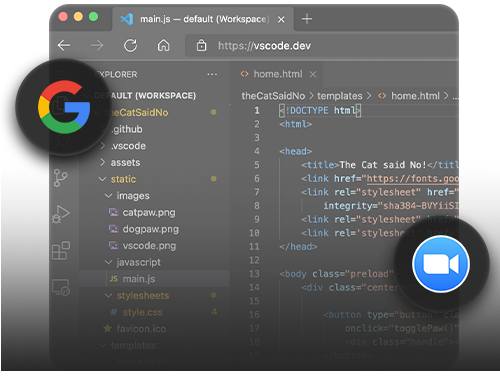This screenshot has width=500, height=387.
Task: Open the Source Control view
Action: coord(61,178)
